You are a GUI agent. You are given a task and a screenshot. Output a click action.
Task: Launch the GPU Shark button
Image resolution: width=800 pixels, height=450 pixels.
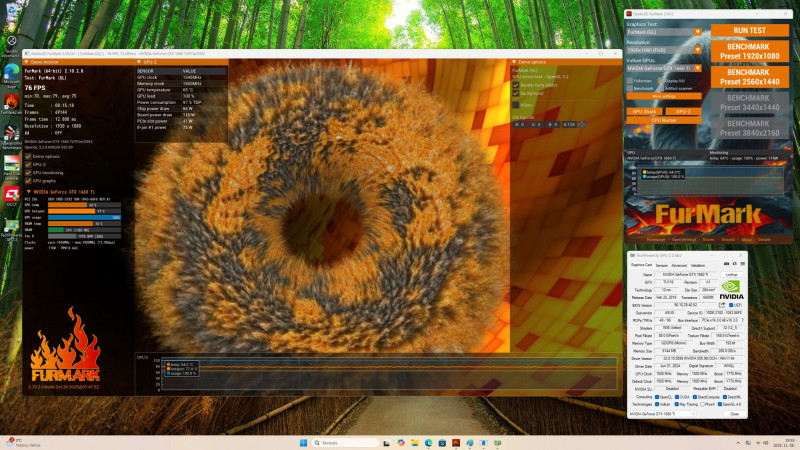pos(644,111)
